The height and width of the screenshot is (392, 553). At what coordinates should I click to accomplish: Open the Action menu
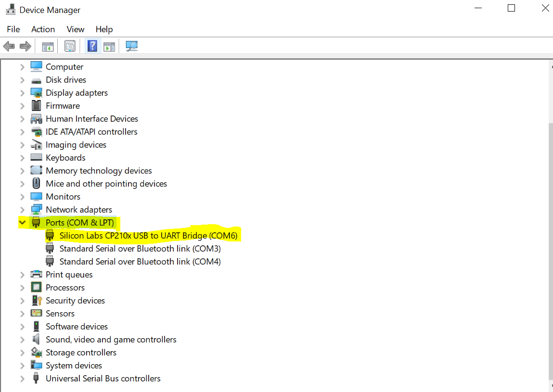(x=43, y=29)
